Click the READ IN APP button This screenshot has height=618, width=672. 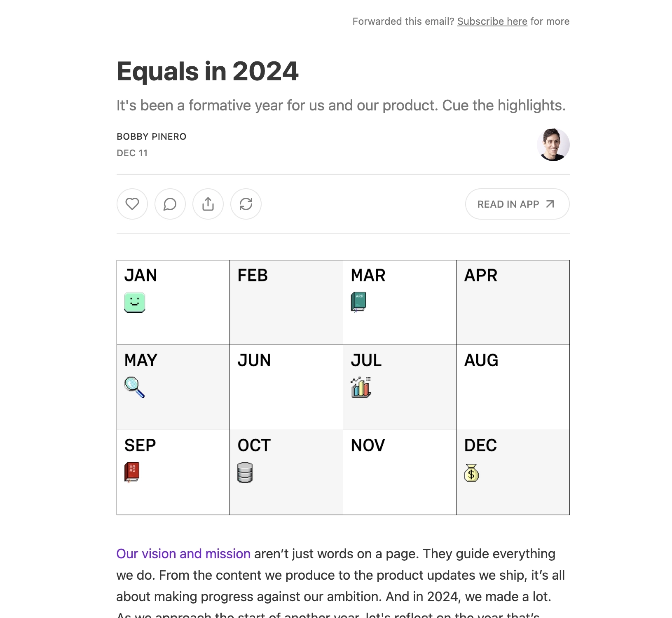pyautogui.click(x=517, y=204)
